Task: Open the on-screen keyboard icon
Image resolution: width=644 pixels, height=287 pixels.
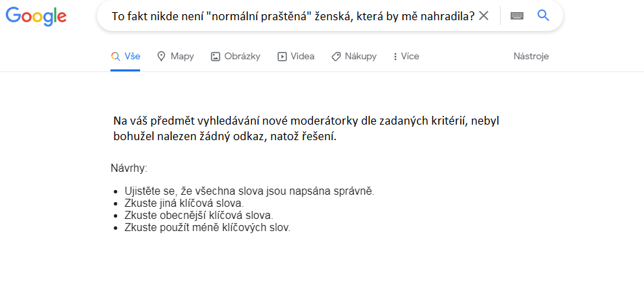Action: click(x=517, y=16)
